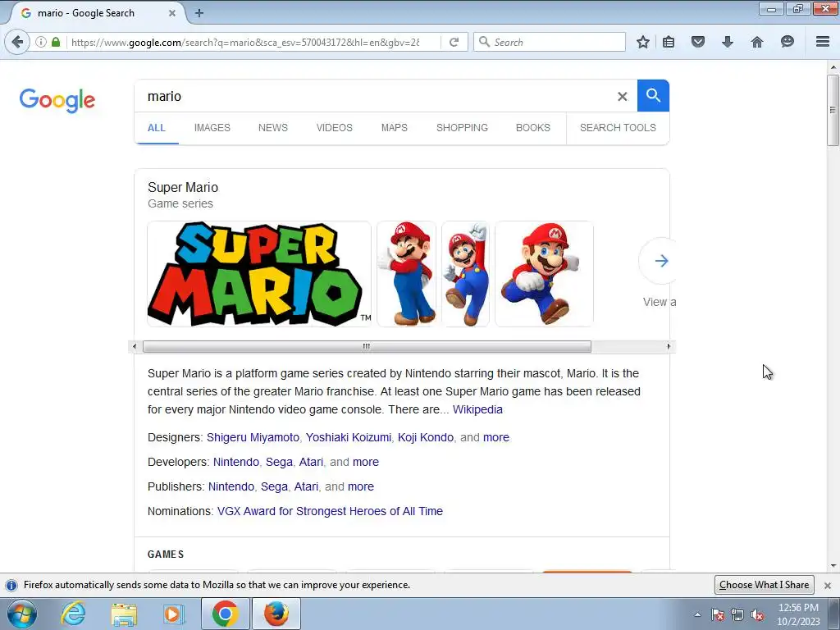The height and width of the screenshot is (630, 840).
Task: Click the next arrow in image carousel
Action: (661, 261)
